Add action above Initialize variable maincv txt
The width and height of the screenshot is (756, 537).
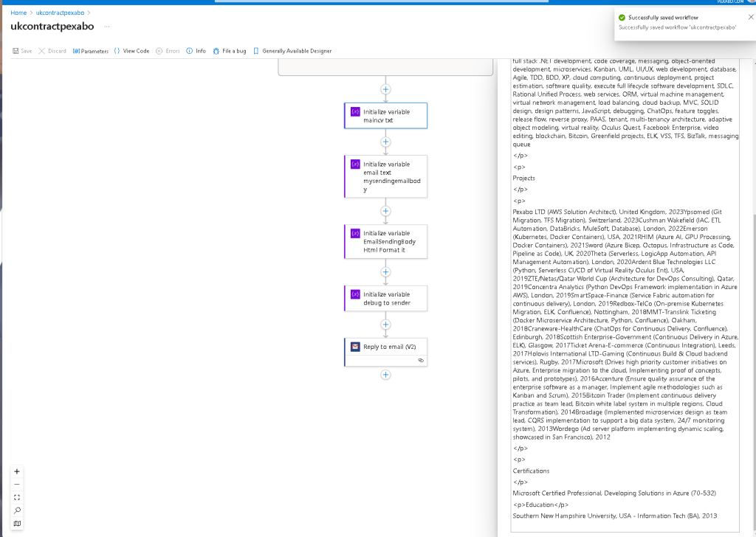385,89
